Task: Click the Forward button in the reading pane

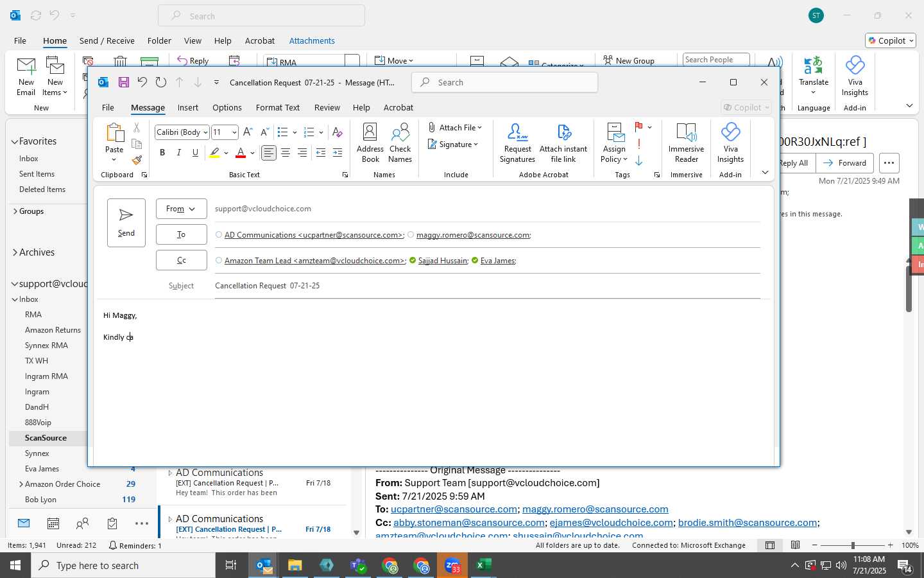Action: (844, 163)
